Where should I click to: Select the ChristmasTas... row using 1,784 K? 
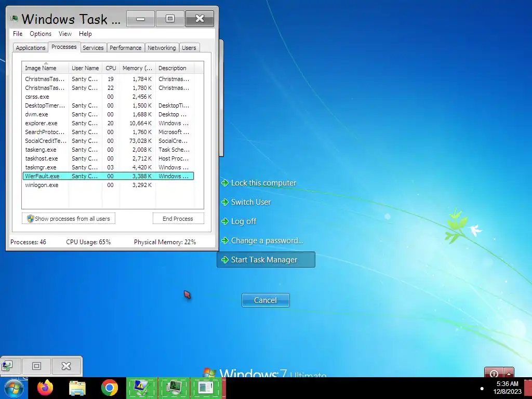tap(108, 79)
